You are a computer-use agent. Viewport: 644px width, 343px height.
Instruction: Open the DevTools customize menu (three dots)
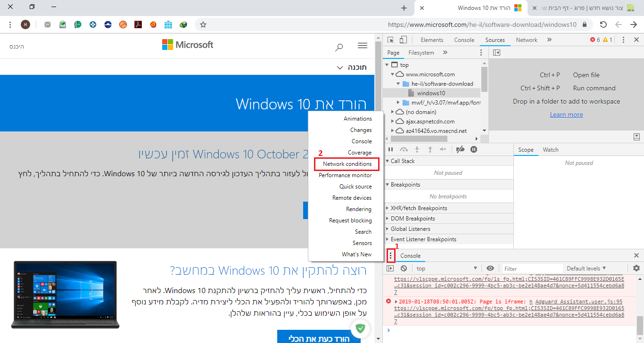pos(623,40)
